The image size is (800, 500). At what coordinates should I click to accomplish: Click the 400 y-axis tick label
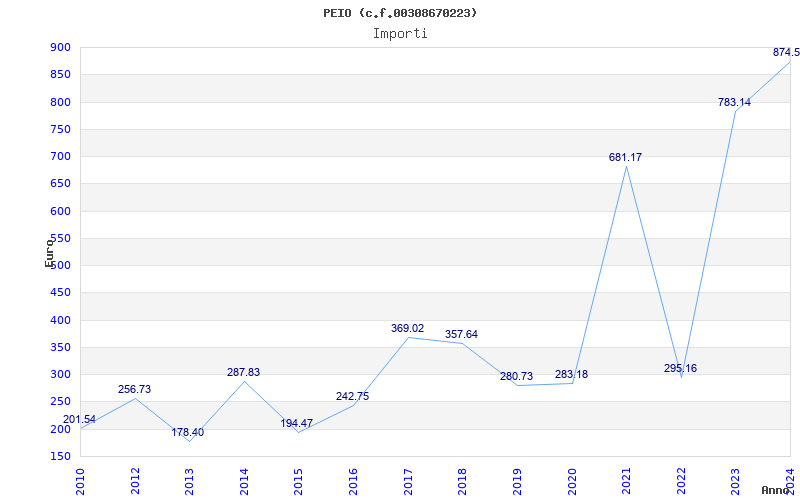click(60, 320)
